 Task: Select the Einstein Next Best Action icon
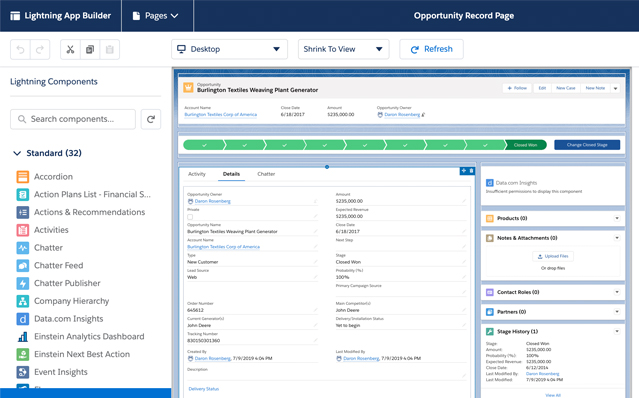[x=23, y=354]
